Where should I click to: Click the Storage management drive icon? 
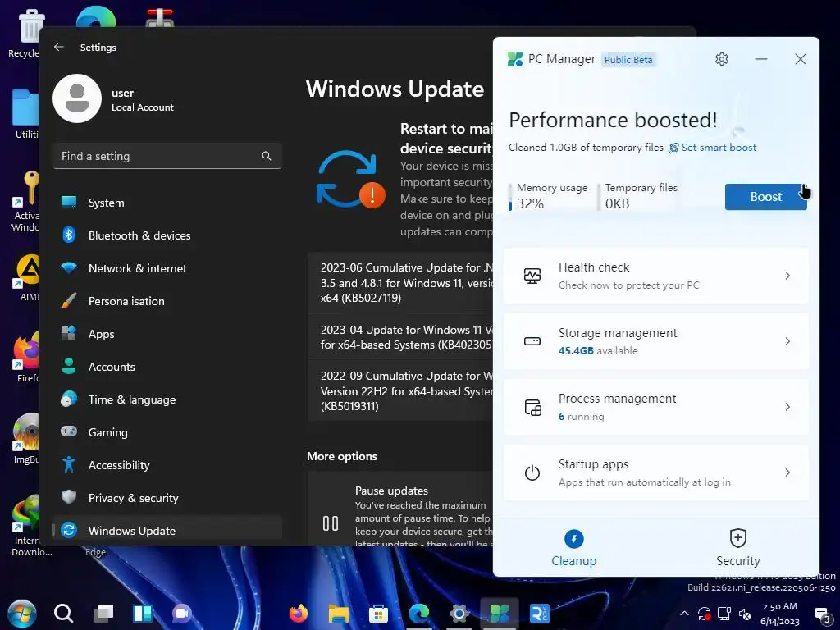(x=532, y=341)
